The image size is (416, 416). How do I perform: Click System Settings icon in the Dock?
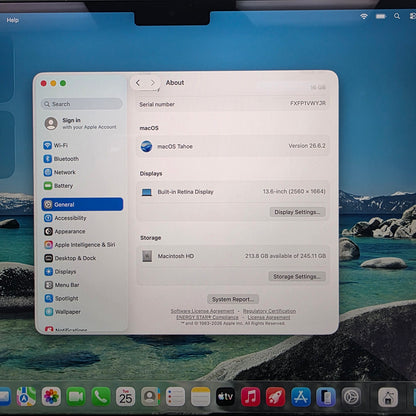(351, 397)
